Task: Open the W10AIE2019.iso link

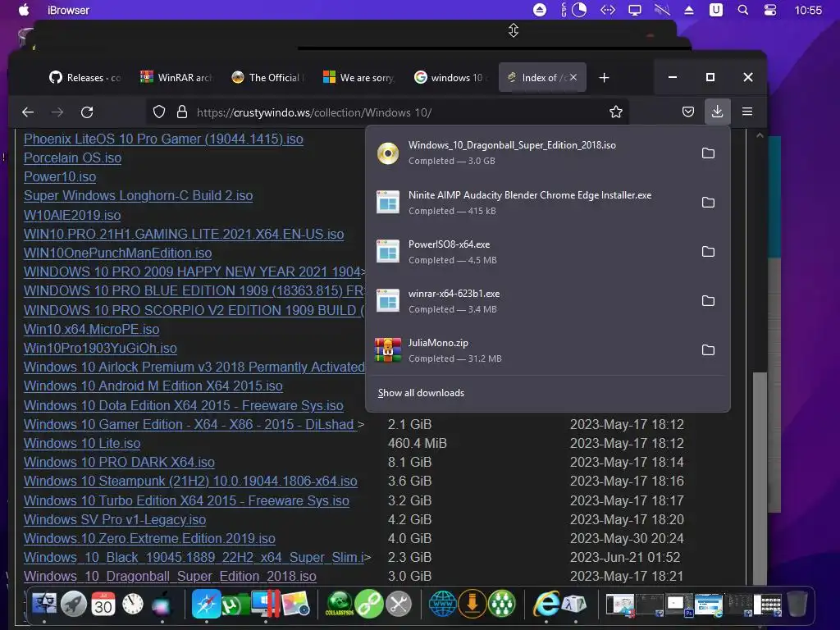Action: tap(72, 215)
